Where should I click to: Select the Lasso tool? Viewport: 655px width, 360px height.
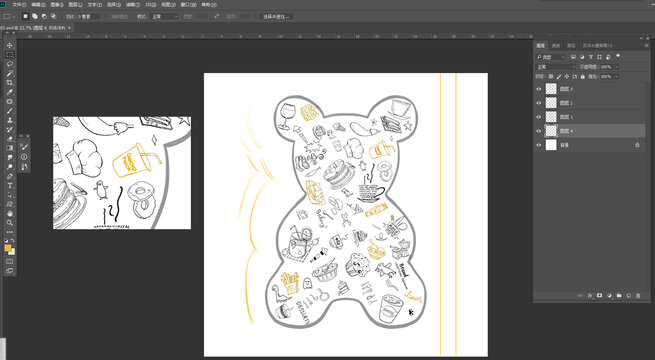(x=10, y=64)
